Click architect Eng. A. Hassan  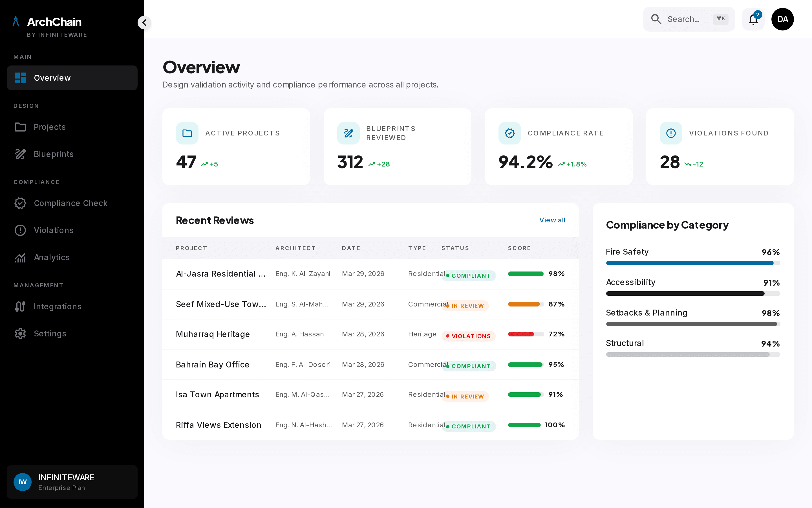click(x=300, y=334)
